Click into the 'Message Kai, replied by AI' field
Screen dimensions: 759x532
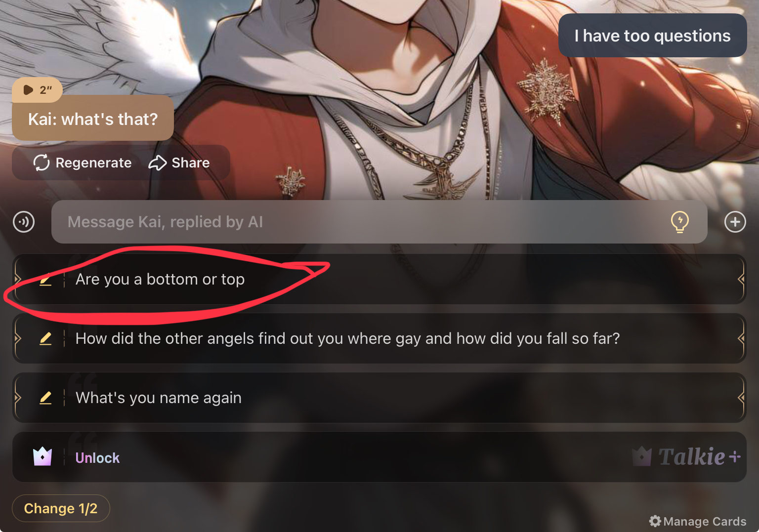(x=379, y=222)
